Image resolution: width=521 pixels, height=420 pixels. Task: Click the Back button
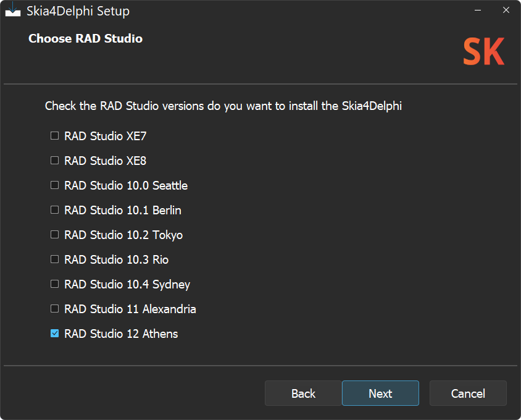click(x=302, y=393)
